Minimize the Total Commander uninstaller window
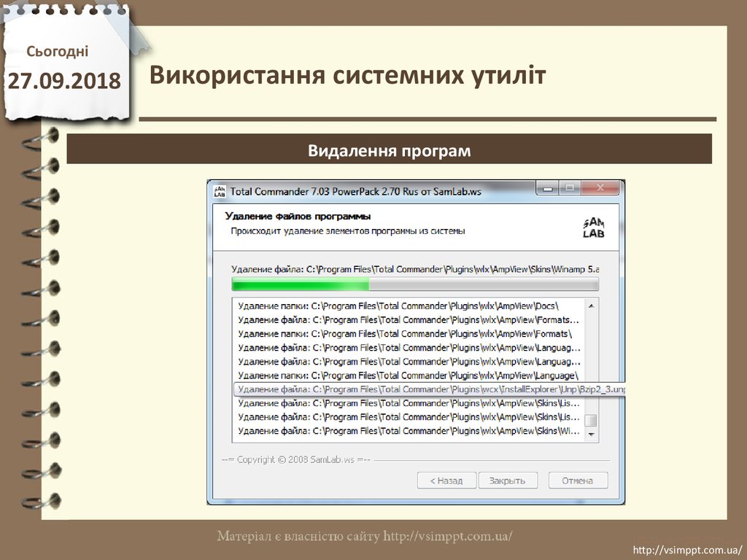 click(x=548, y=188)
